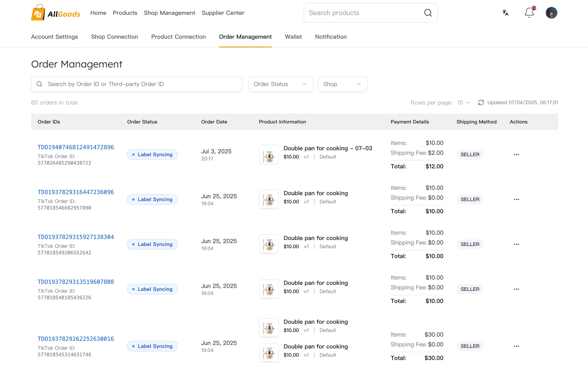Open actions menu for the last order row

point(517,346)
